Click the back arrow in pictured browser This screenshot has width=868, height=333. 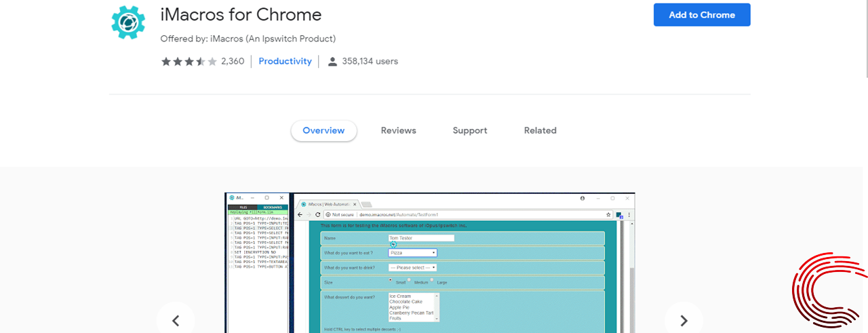(x=300, y=214)
